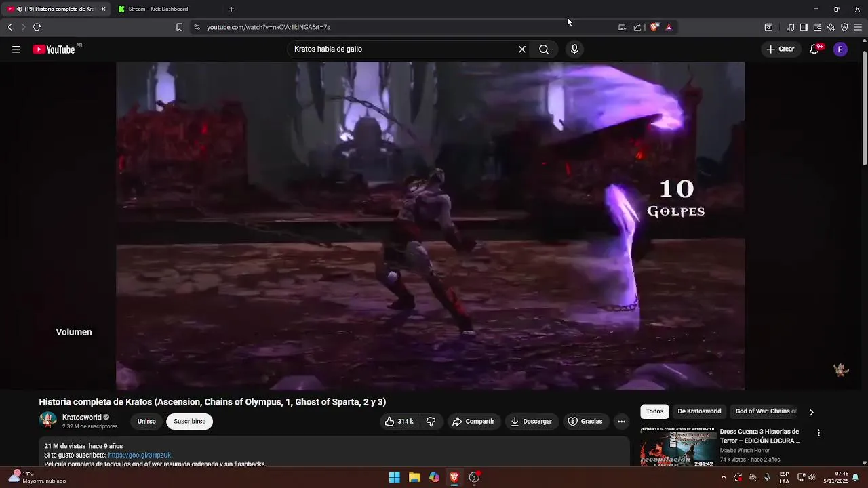
Task: Open weather widget on taskbar
Action: point(37,477)
